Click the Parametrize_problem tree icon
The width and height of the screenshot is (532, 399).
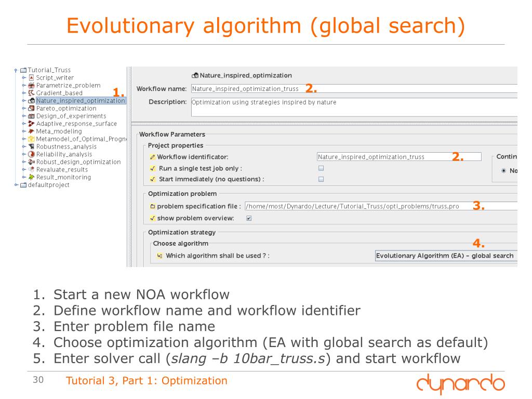31,86
